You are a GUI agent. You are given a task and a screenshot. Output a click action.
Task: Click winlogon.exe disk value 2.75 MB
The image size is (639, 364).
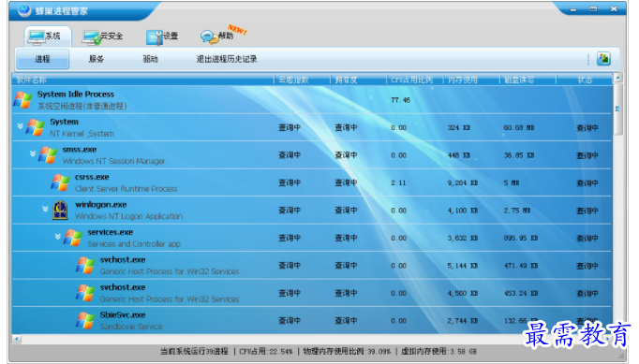(x=517, y=211)
